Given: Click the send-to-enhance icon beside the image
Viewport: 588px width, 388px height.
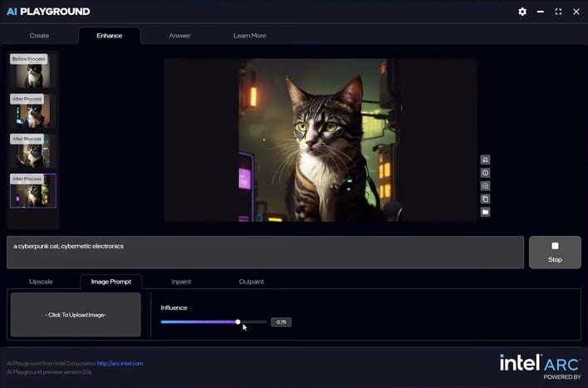Looking at the screenshot, I should pos(485,160).
